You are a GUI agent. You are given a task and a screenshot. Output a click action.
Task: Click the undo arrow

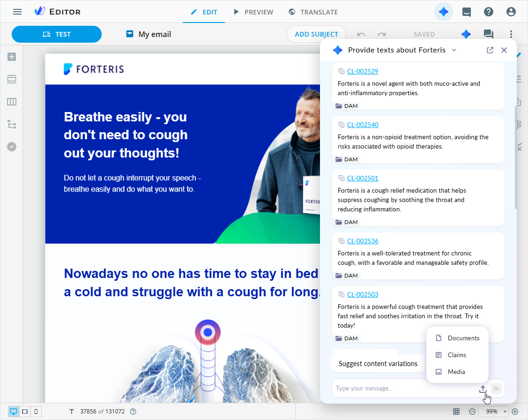(361, 34)
